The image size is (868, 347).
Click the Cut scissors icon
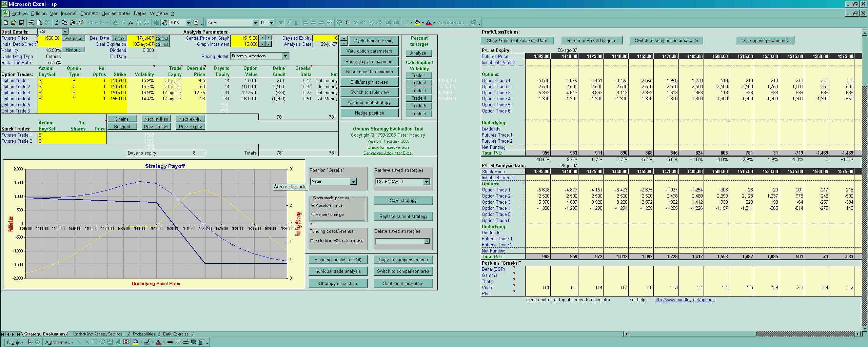tap(57, 23)
